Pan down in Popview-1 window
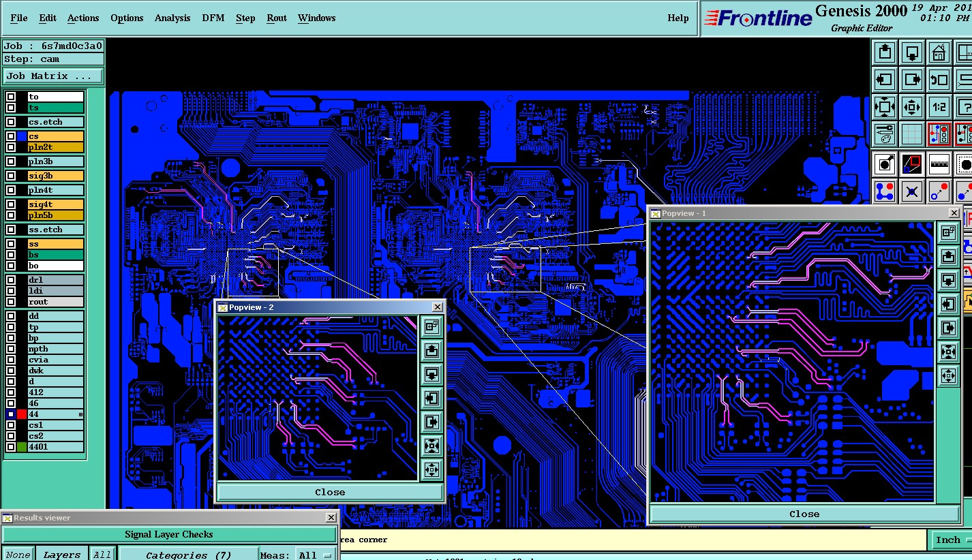This screenshot has height=560, width=972. coord(948,280)
